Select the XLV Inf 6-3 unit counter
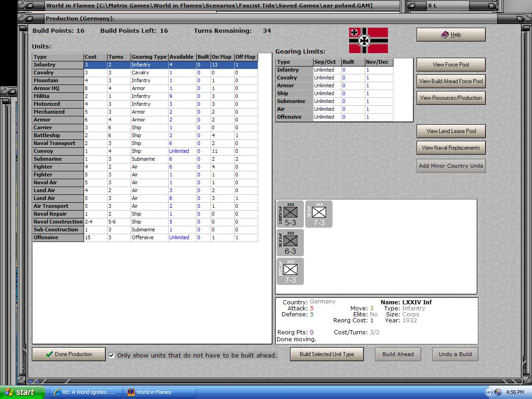Viewport: 532px width, 399px height. [x=290, y=242]
